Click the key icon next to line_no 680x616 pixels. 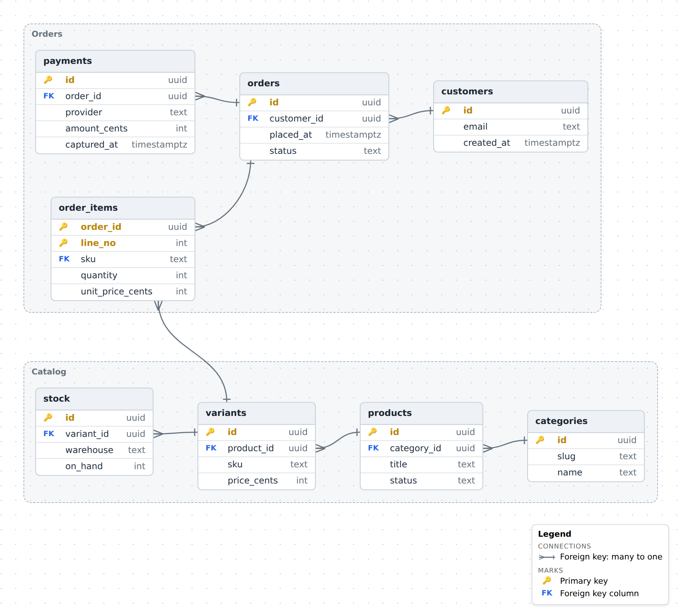click(x=64, y=243)
